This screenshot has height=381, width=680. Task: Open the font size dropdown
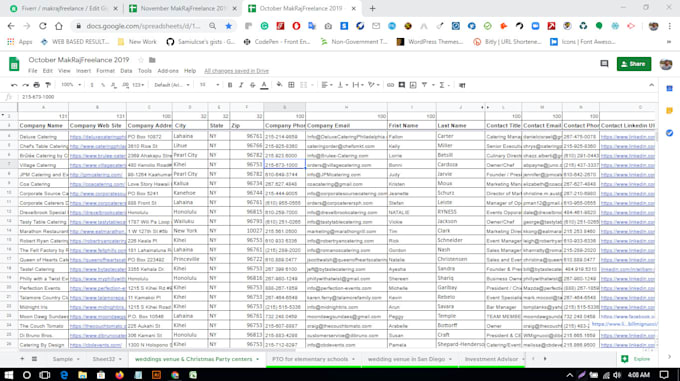click(209, 85)
